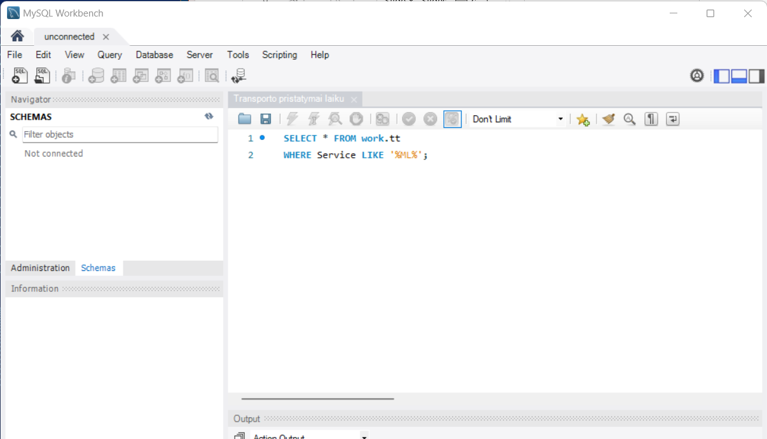Image resolution: width=767 pixels, height=439 pixels.
Task: Save the script with the floppy disk icon
Action: [x=266, y=119]
